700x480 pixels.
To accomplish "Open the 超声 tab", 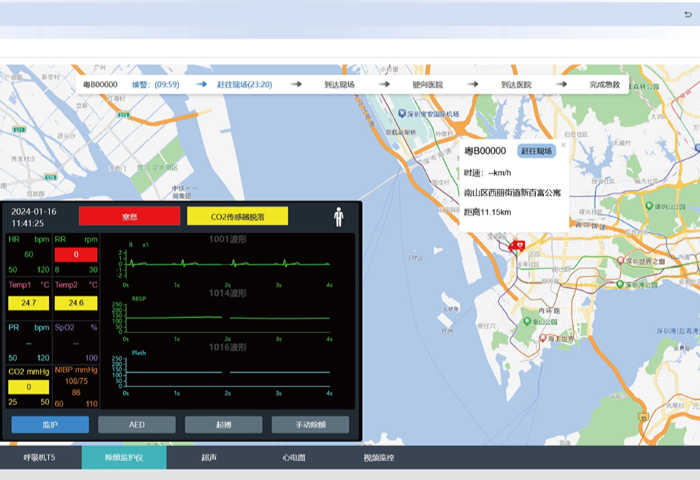I will click(209, 458).
